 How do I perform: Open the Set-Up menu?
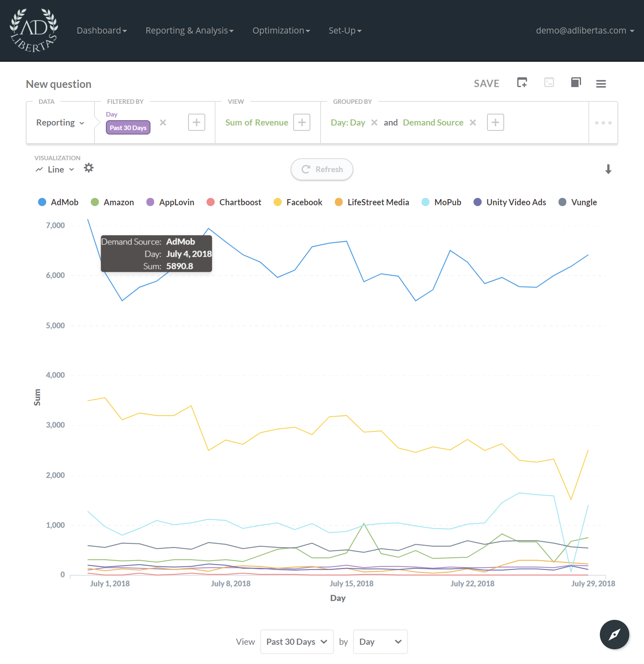point(345,31)
